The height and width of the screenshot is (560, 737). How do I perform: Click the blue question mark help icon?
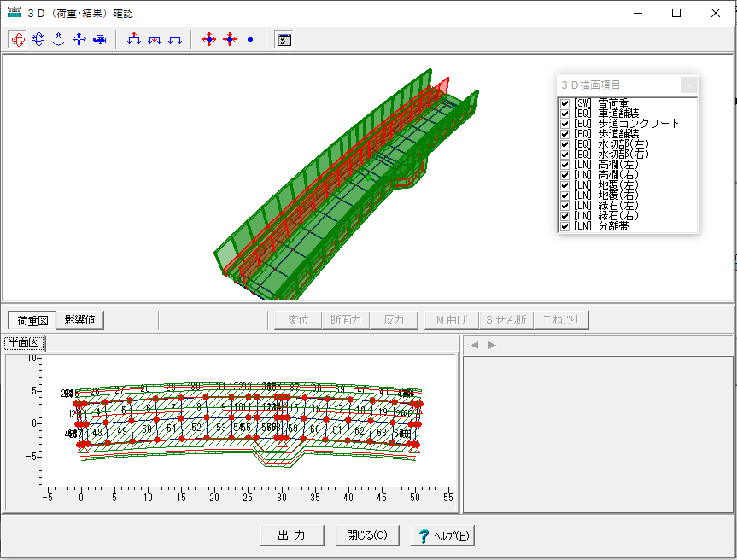click(424, 536)
